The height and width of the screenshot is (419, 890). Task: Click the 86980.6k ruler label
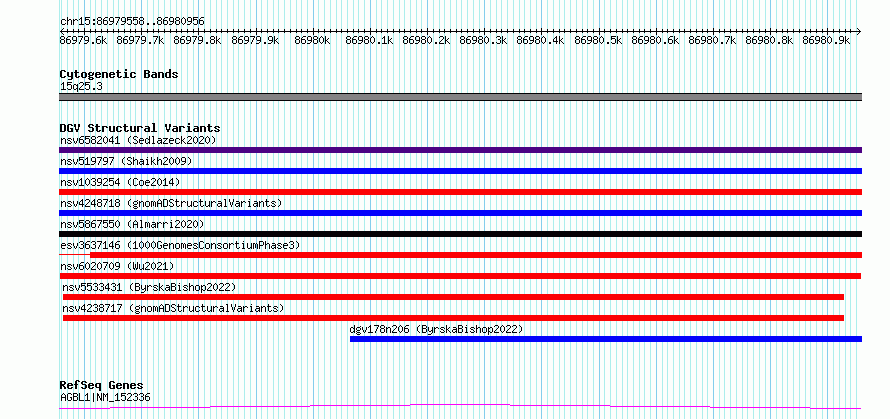655,40
